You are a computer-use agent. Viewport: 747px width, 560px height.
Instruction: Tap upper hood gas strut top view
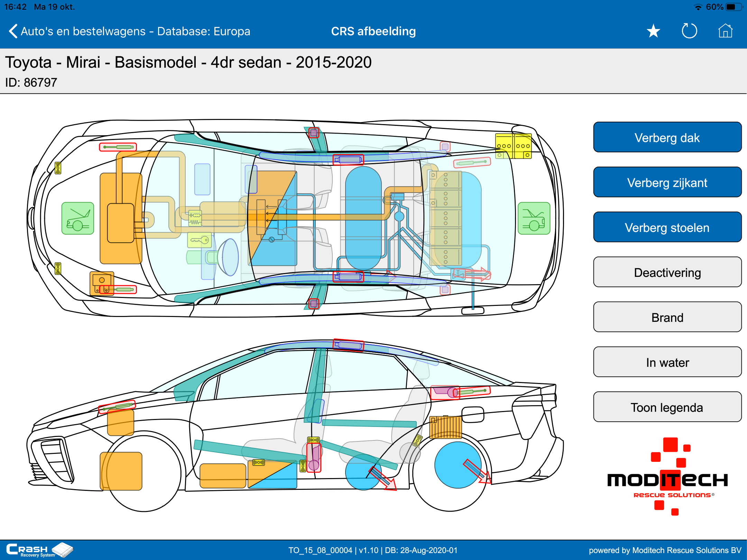pos(118,147)
